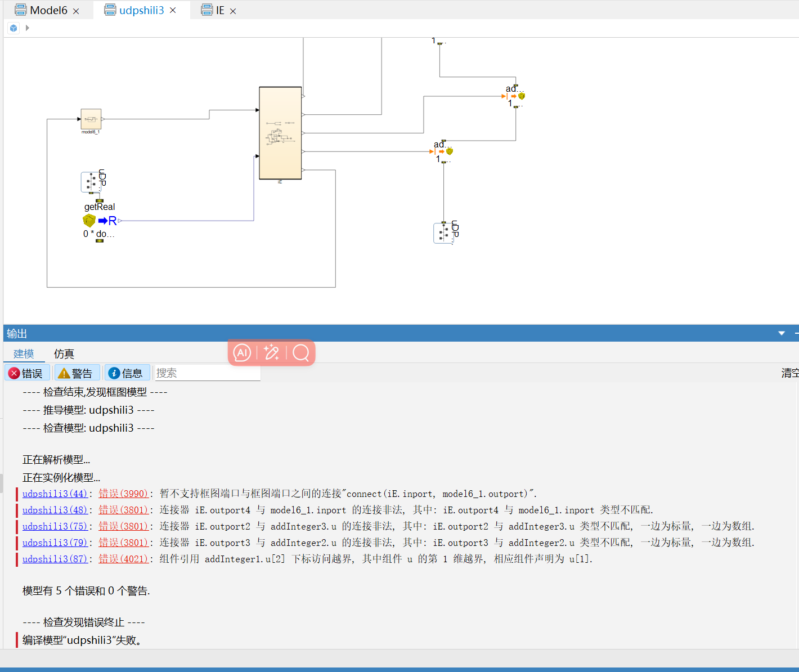
Task: Toggle the 警告 warning filter
Action: (x=77, y=373)
